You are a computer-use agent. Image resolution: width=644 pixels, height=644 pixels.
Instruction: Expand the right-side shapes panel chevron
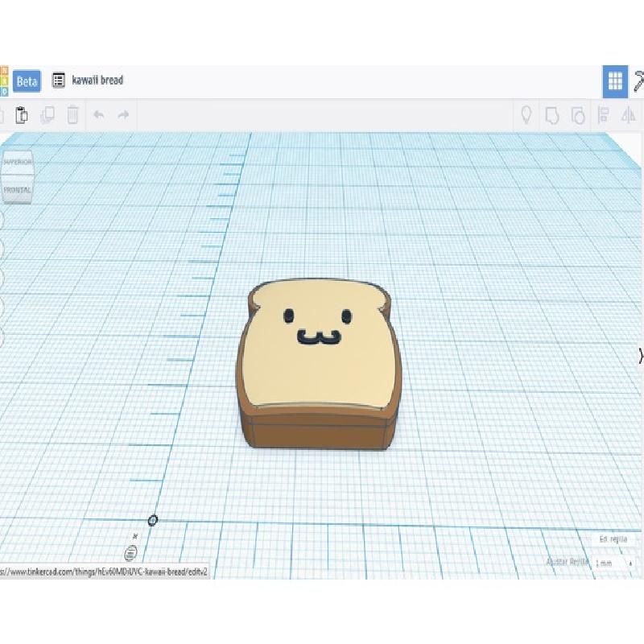641,356
